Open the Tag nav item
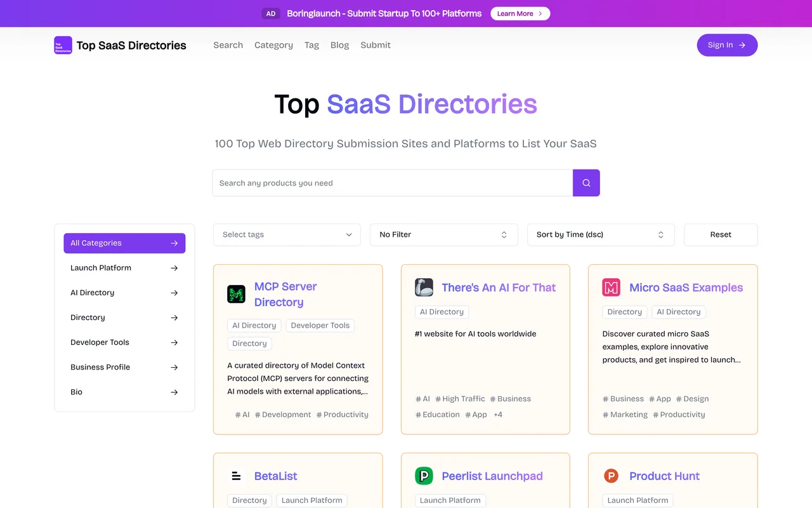The height and width of the screenshot is (508, 812). coord(311,45)
